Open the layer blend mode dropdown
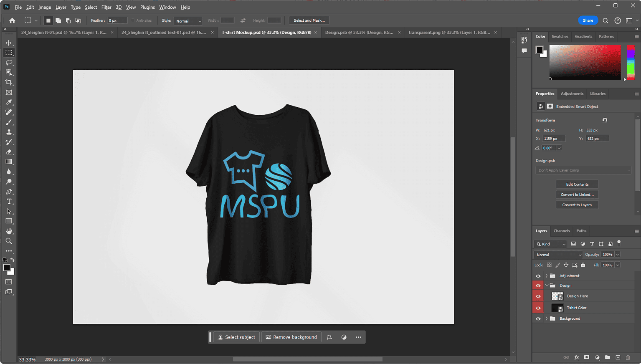This screenshot has width=641, height=364. click(x=558, y=254)
